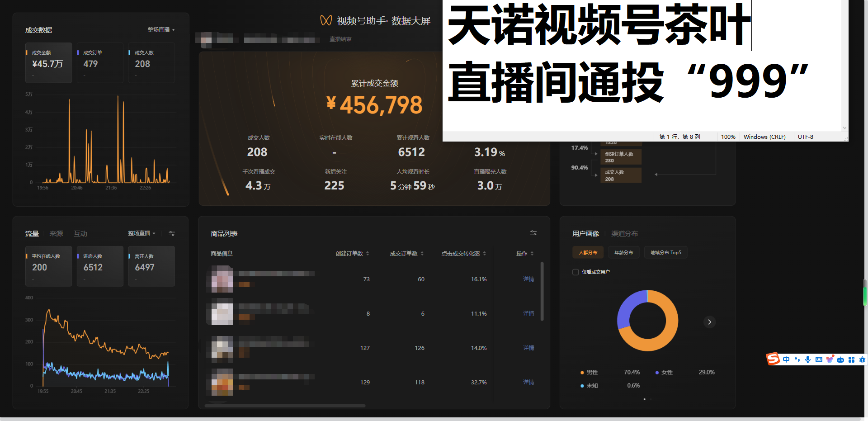Switch to the traffic tab
The height and width of the screenshot is (421, 868).
coord(32,234)
